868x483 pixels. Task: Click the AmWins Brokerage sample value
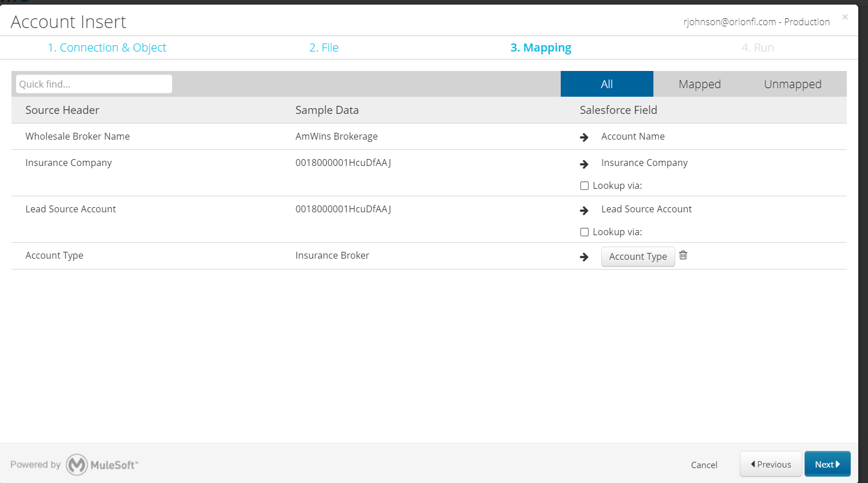tap(336, 136)
